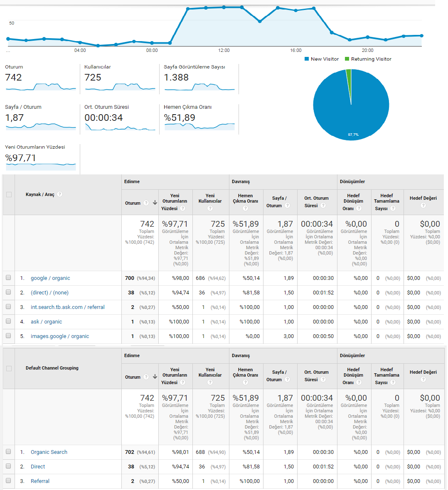Screen dimensions: 448x490
Task: Open the int.search.tb.ask.com / referral link
Action: click(x=68, y=307)
